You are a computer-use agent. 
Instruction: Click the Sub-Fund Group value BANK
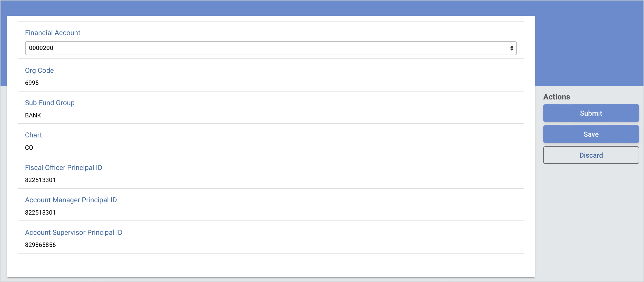point(33,115)
